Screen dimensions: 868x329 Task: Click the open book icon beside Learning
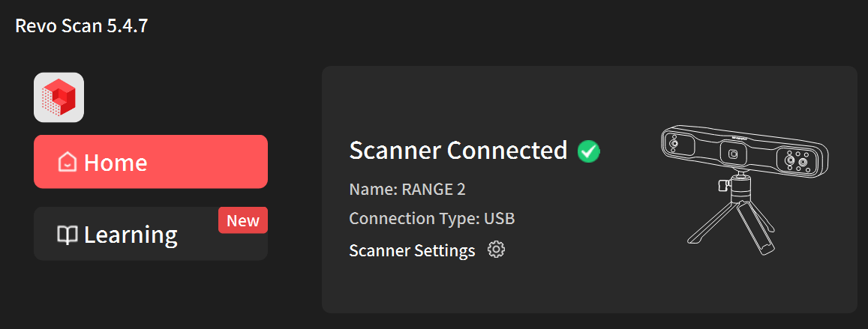pos(68,235)
